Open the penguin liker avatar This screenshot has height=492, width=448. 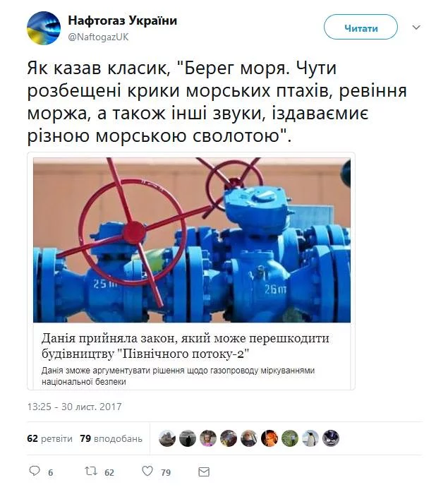(x=310, y=438)
